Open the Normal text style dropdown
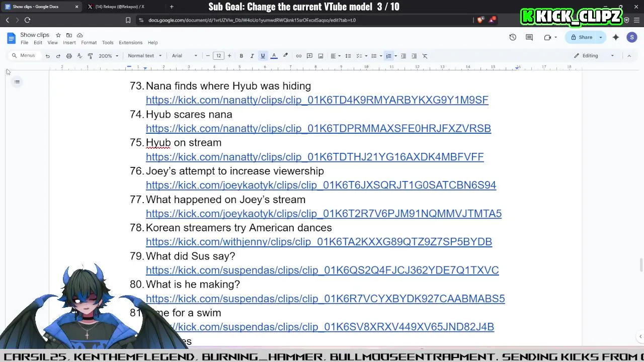The image size is (644, 362). [144, 56]
